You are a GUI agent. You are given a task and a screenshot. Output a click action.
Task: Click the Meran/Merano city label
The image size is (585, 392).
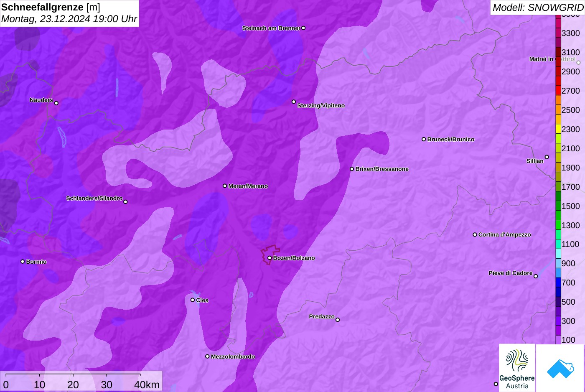click(248, 186)
